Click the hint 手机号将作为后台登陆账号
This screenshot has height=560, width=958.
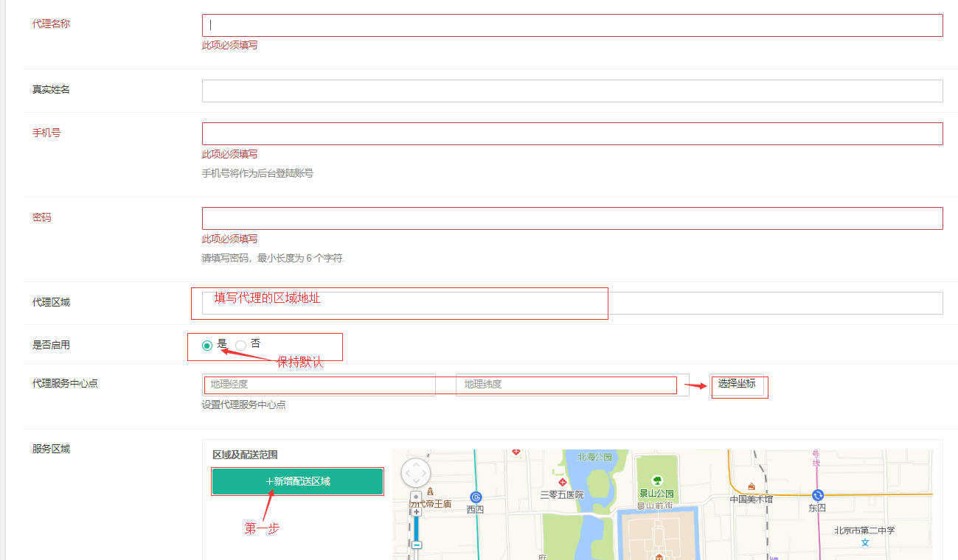pyautogui.click(x=257, y=173)
